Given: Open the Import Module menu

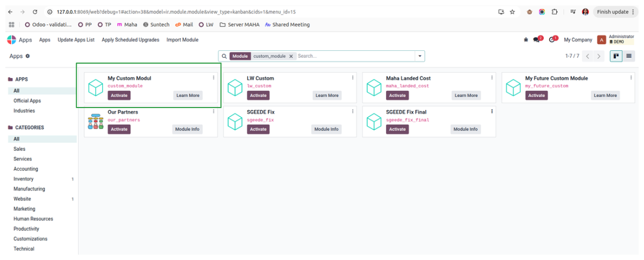Looking at the screenshot, I should coord(182,40).
